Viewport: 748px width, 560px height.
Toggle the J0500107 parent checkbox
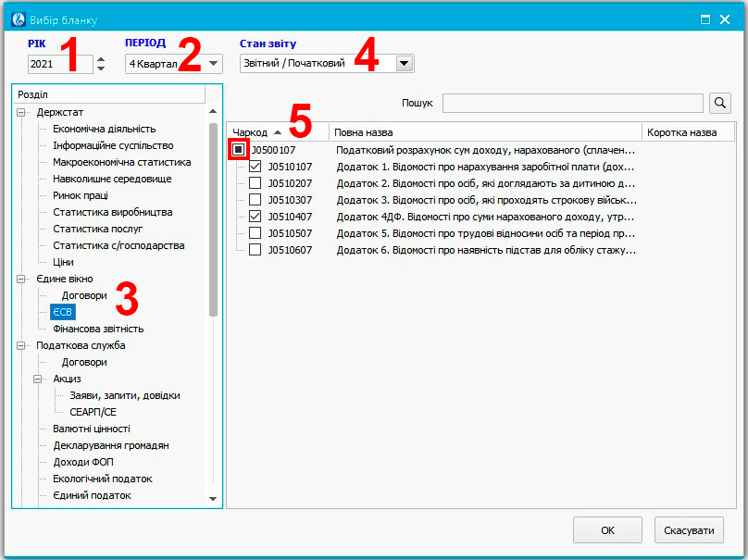tap(238, 150)
